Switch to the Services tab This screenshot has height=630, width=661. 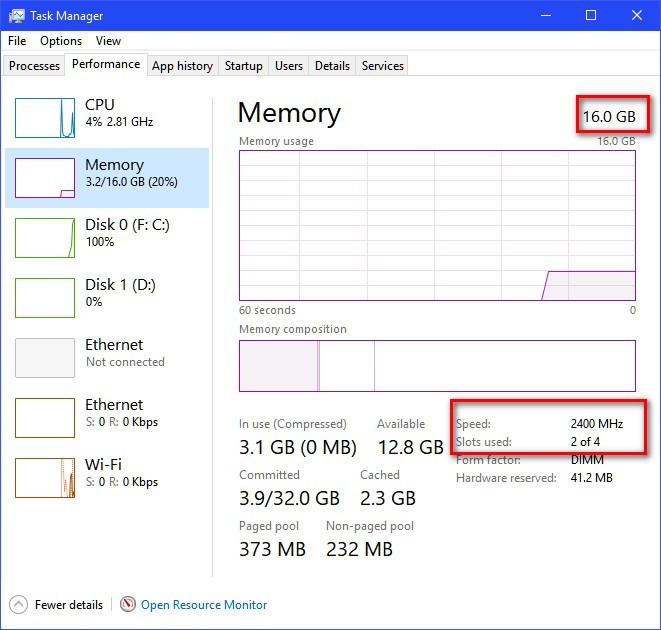click(x=382, y=66)
